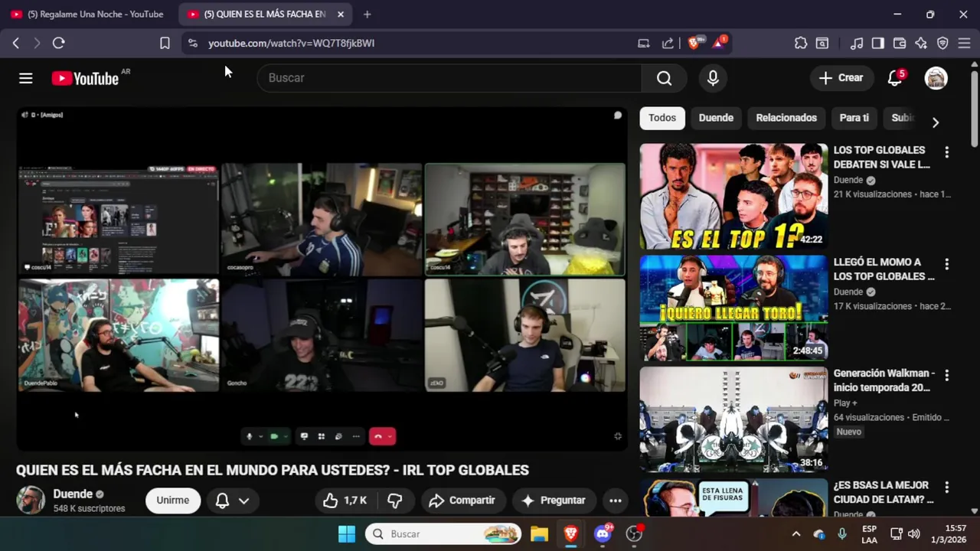Toggle the browser sidebar panel

point(878,43)
